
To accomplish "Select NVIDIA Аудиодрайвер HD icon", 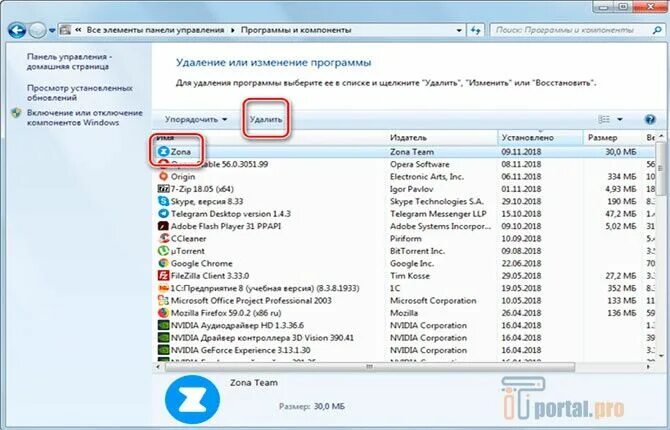I will [163, 325].
